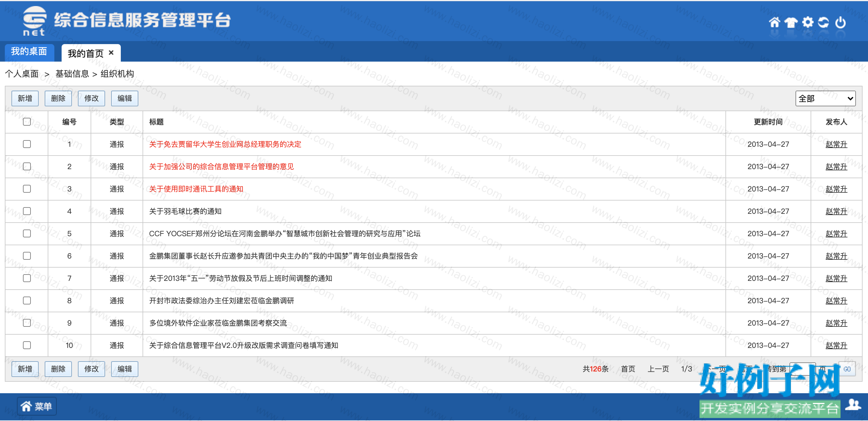Click the 编号 column header
Image resolution: width=868 pixels, height=421 pixels.
(69, 122)
